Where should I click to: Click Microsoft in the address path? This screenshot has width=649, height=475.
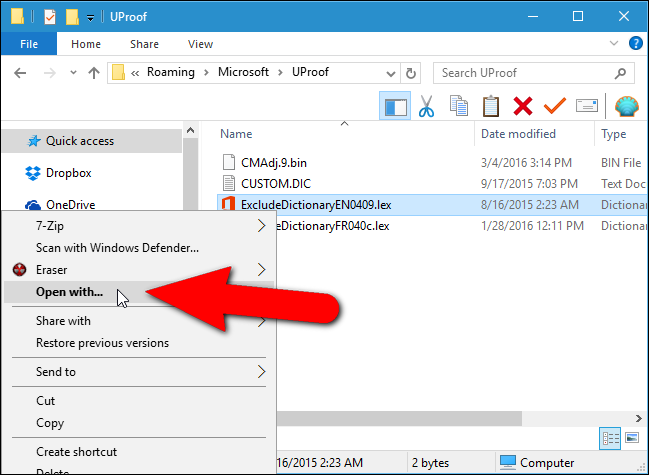pos(243,72)
